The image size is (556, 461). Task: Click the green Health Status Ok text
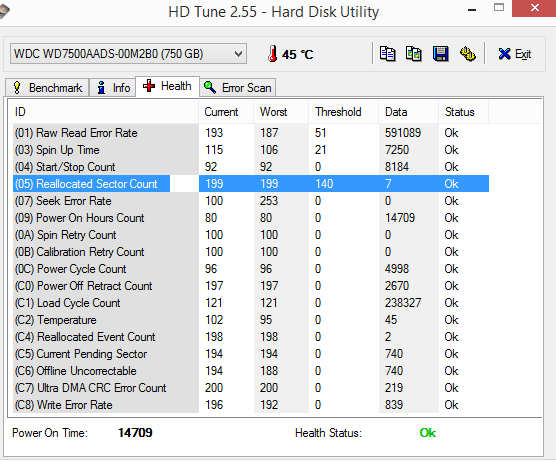click(428, 433)
